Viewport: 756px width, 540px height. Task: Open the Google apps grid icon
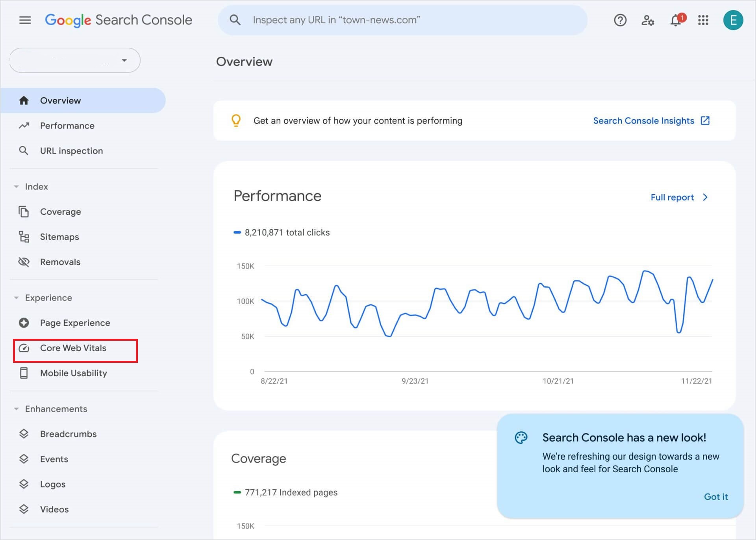tap(704, 20)
